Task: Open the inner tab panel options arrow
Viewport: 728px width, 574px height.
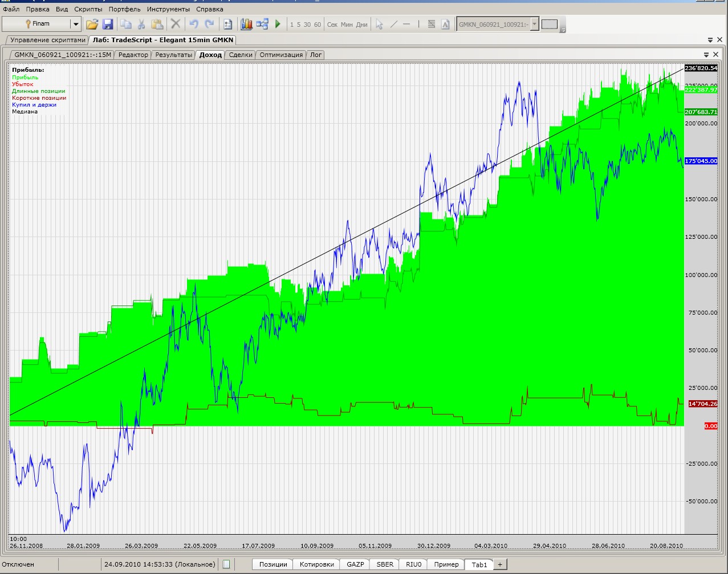Action: pos(706,55)
